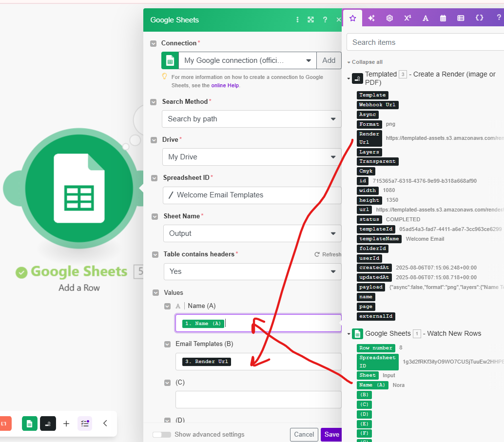Switch to AI sparkle functions tab

click(x=371, y=18)
